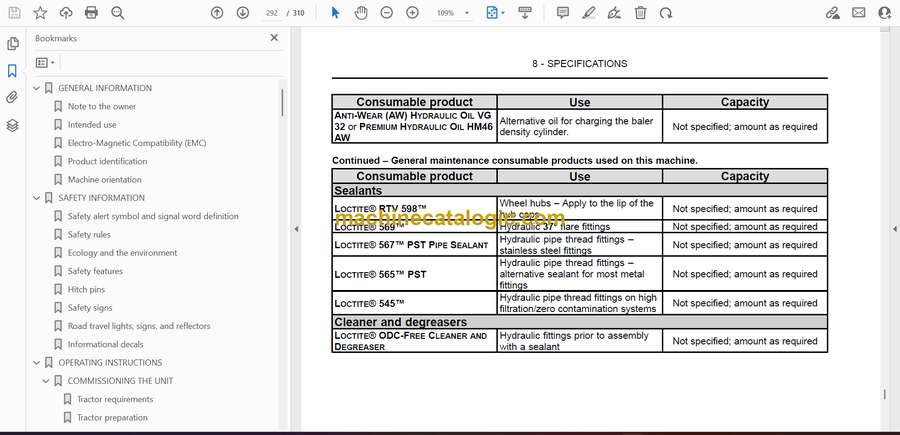The height and width of the screenshot is (435, 900).
Task: Add the document to starred favorites
Action: pyautogui.click(x=40, y=13)
